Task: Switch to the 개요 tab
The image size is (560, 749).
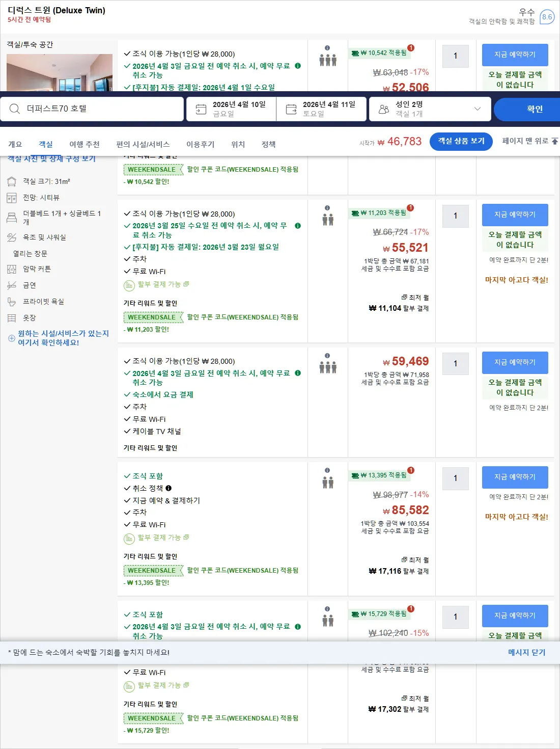Action: [15, 144]
